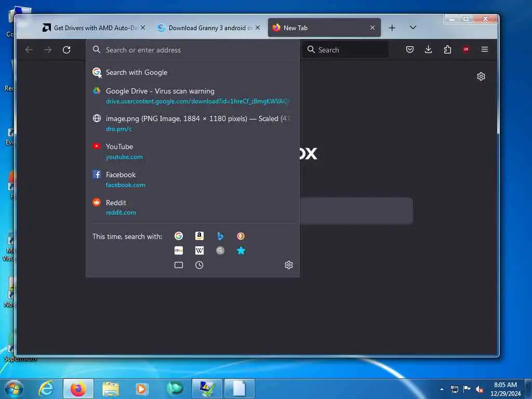Image resolution: width=532 pixels, height=399 pixels.
Task: Search this time with eBay icon
Action: coord(179,250)
